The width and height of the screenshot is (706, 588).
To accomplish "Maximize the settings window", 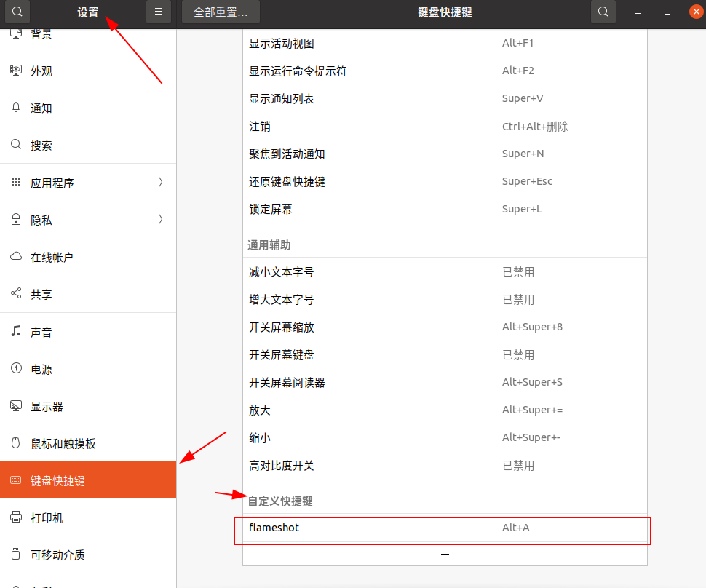I will click(667, 12).
